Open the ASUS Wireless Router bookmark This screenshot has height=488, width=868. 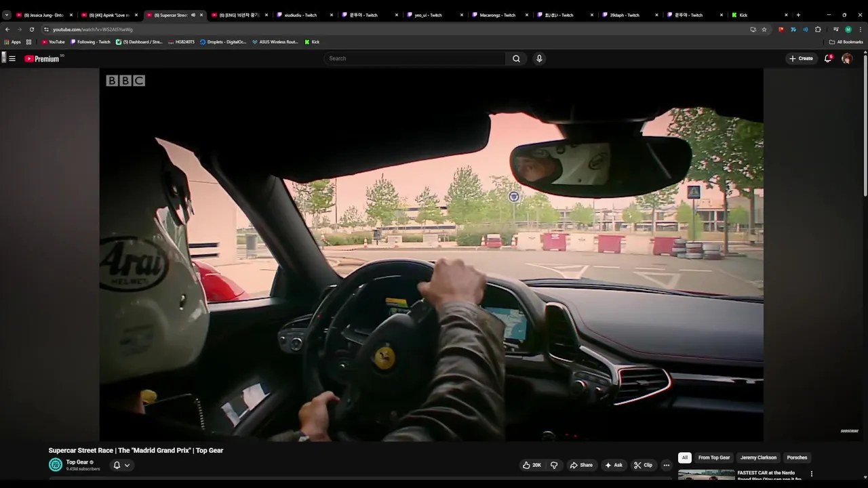click(x=275, y=42)
